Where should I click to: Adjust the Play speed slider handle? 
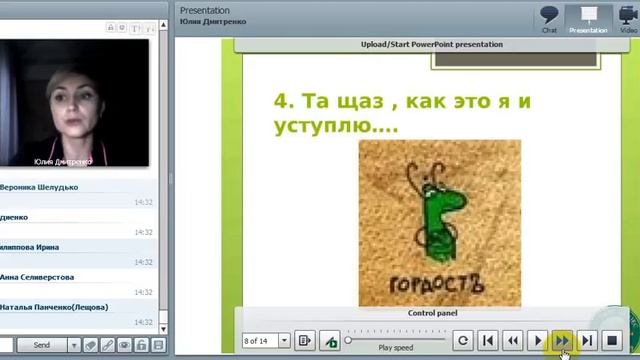[x=348, y=340]
